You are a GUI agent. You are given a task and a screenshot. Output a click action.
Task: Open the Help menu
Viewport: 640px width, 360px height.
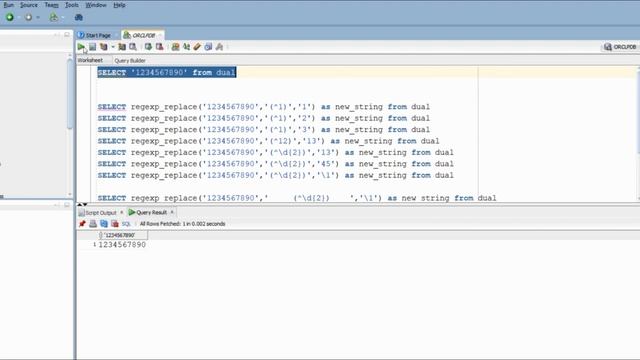coord(119,5)
